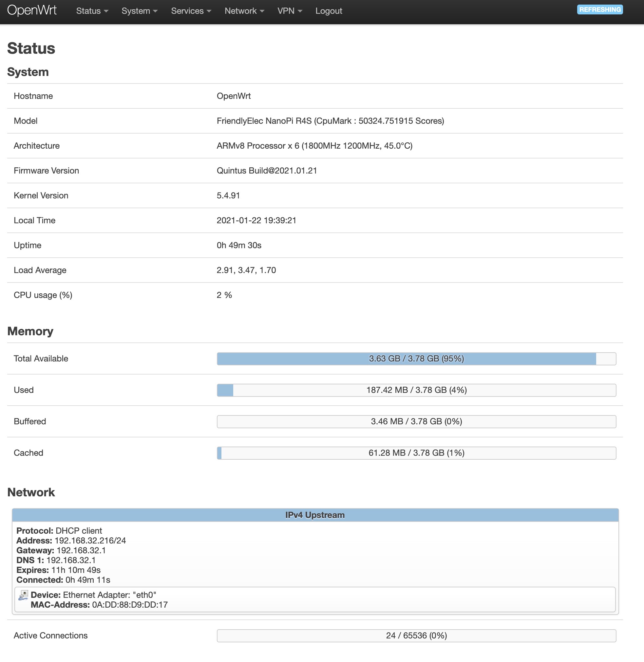Click the Cached memory progress bar
The height and width of the screenshot is (662, 644).
[416, 453]
